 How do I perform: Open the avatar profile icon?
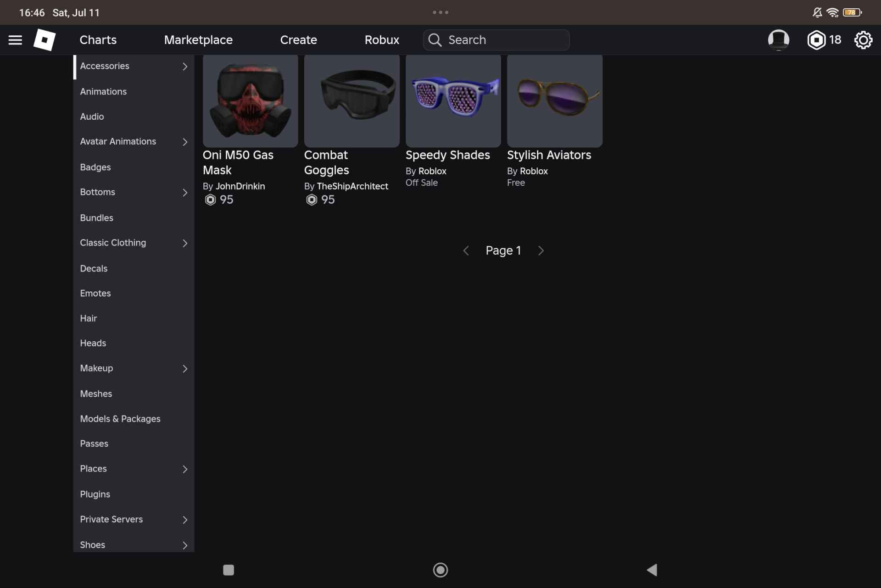click(778, 40)
